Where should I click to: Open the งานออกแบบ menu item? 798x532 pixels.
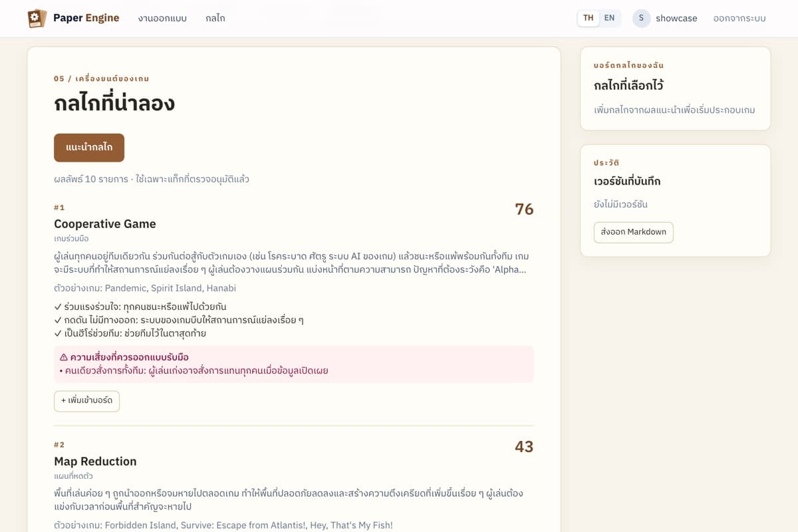click(162, 18)
